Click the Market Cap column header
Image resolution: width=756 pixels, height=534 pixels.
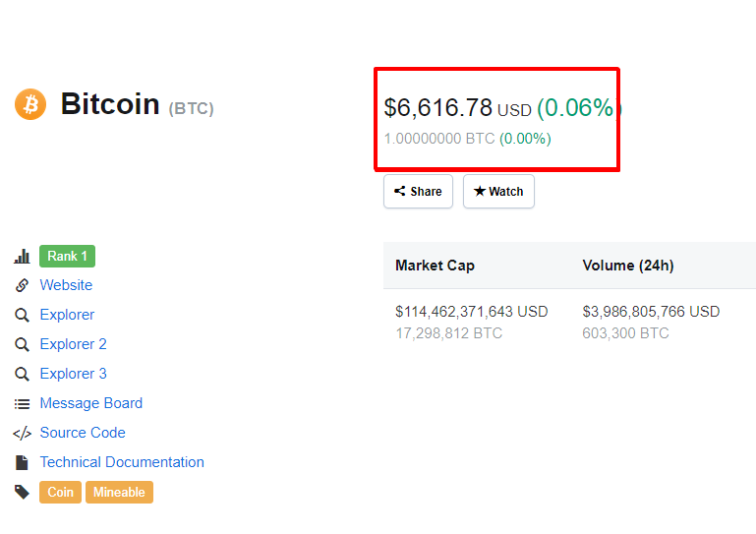click(435, 266)
